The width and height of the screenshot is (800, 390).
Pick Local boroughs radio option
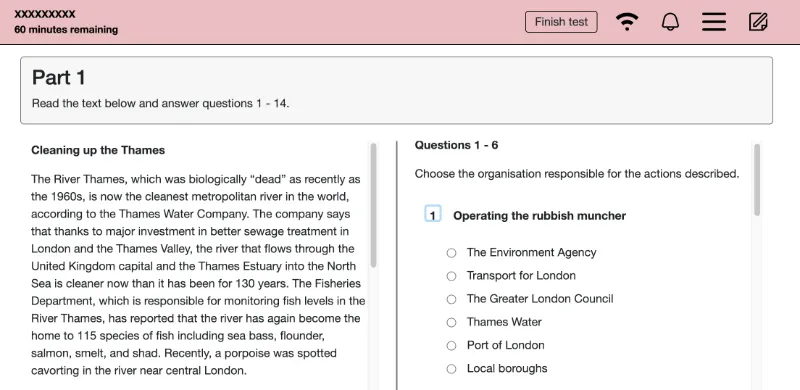click(452, 369)
